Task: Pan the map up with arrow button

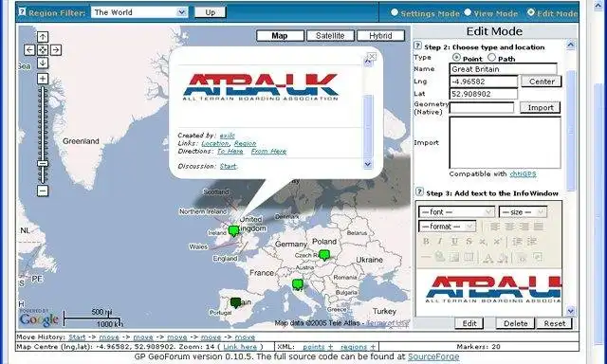Action: tap(43, 37)
